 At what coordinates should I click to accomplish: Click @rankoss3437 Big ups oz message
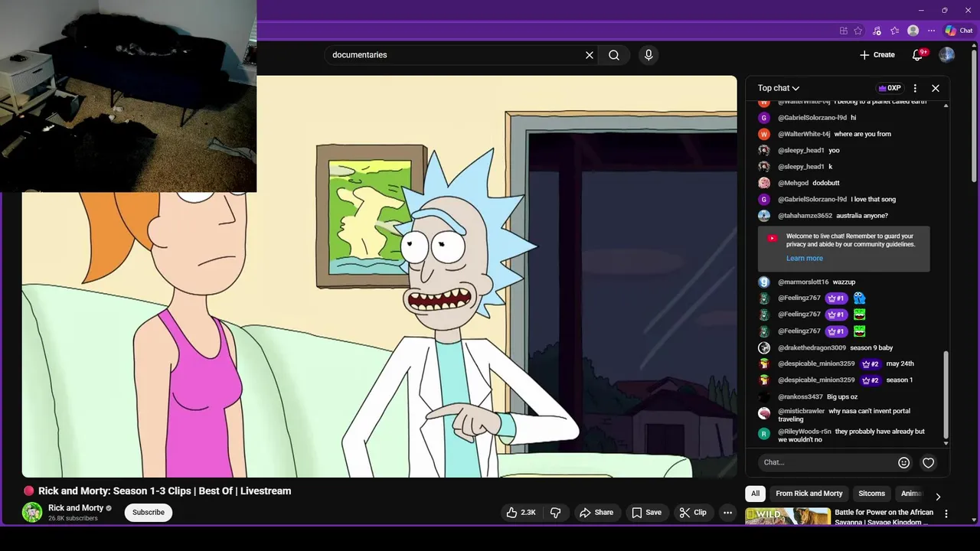tap(844, 397)
